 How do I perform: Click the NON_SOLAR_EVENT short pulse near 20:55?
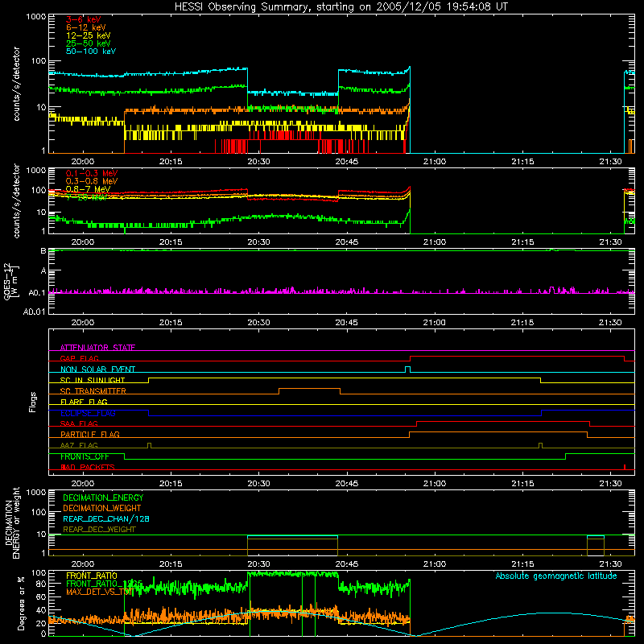pyautogui.click(x=408, y=369)
